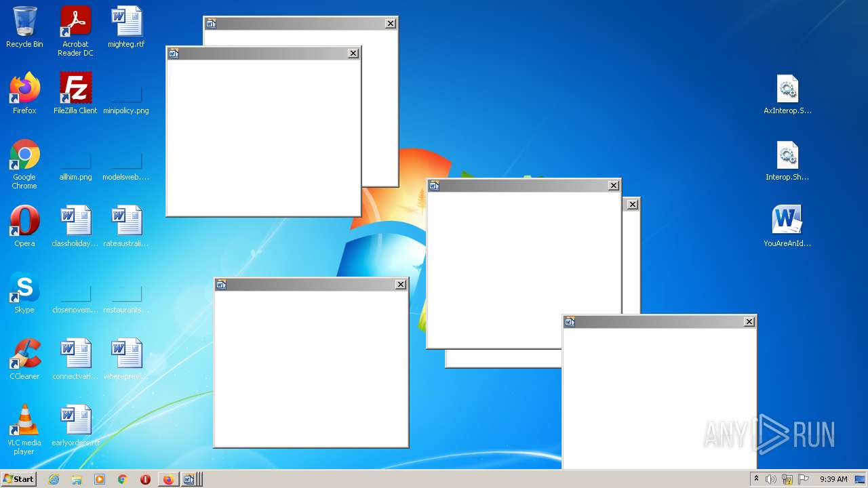
Task: Open the clock showing 9:39 AM
Action: pyautogui.click(x=833, y=479)
